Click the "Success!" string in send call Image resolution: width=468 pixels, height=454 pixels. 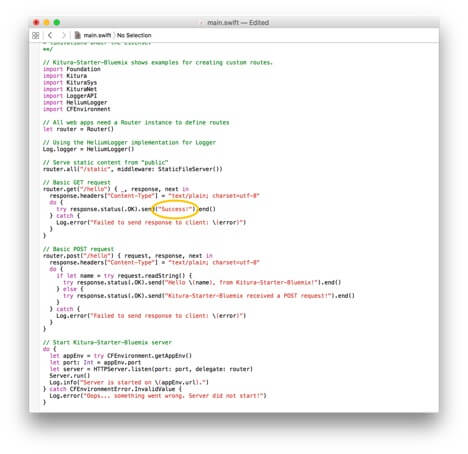pos(176,209)
